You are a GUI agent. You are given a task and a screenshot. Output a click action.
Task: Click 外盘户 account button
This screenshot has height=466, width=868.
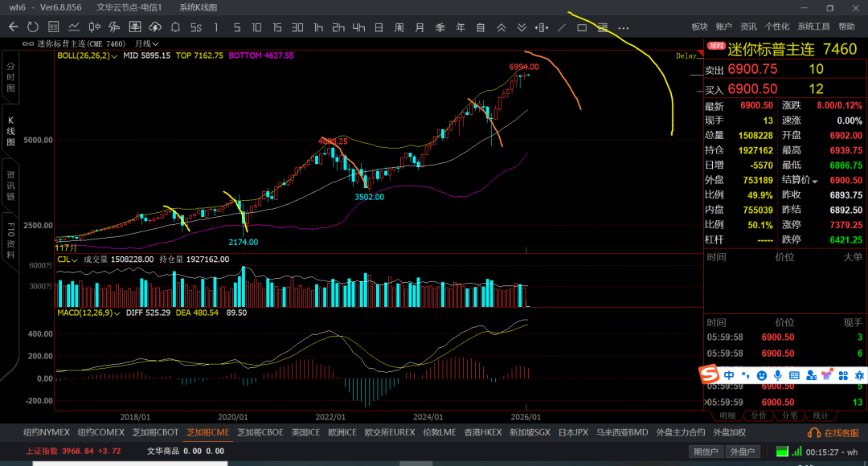743,452
